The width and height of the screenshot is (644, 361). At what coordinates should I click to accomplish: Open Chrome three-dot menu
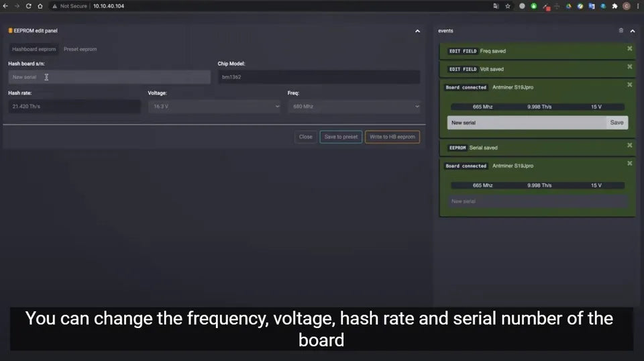tap(637, 6)
